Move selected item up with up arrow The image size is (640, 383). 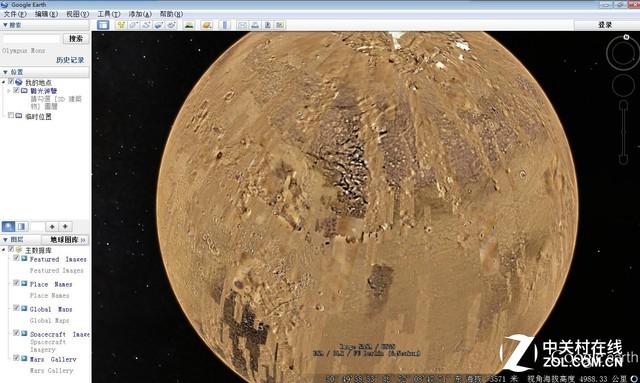52,226
